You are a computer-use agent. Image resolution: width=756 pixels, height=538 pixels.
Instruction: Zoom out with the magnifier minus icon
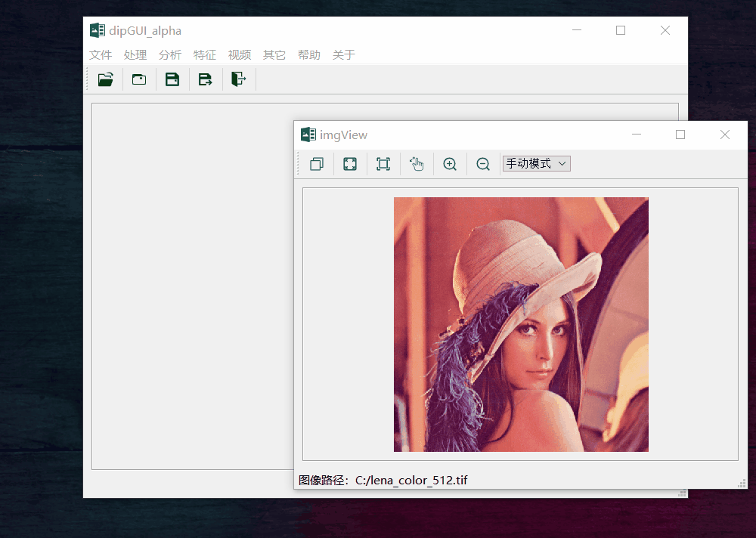coord(483,164)
